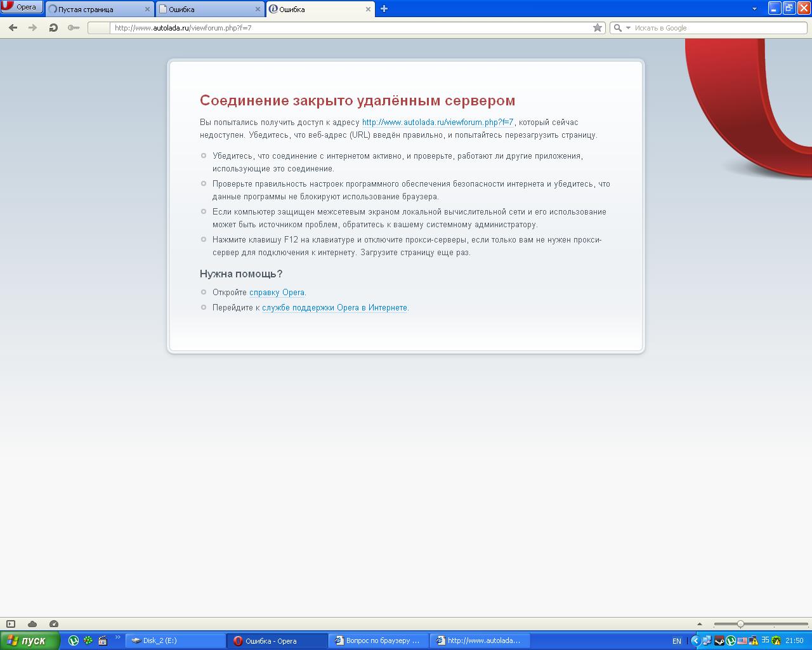Toggle Opera panels icon in status bar
The image size is (812, 650).
(x=11, y=624)
